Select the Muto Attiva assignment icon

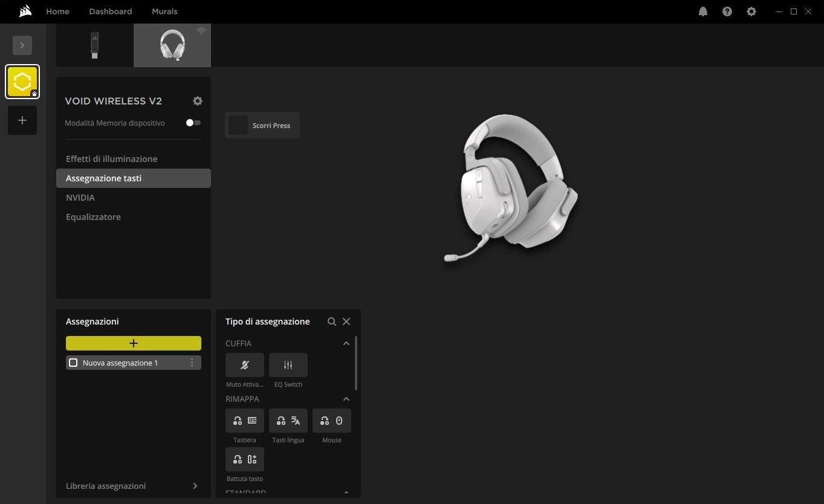(244, 365)
